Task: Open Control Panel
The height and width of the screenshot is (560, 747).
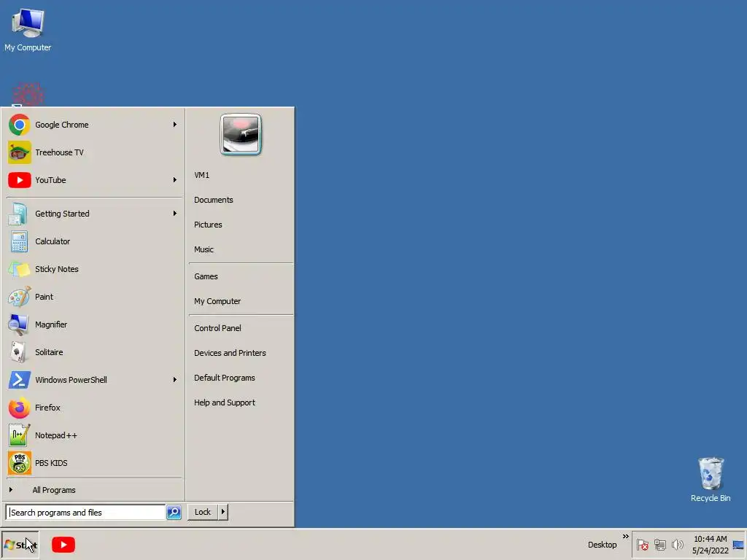Action: pyautogui.click(x=217, y=328)
